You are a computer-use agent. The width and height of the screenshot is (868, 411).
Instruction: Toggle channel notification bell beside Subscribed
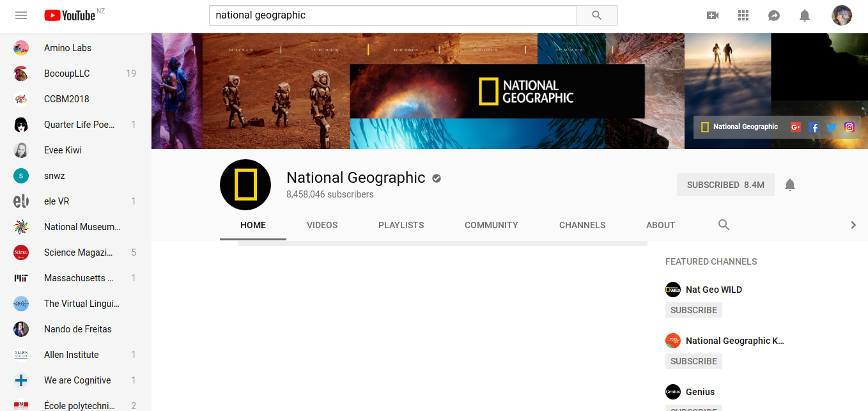point(790,185)
